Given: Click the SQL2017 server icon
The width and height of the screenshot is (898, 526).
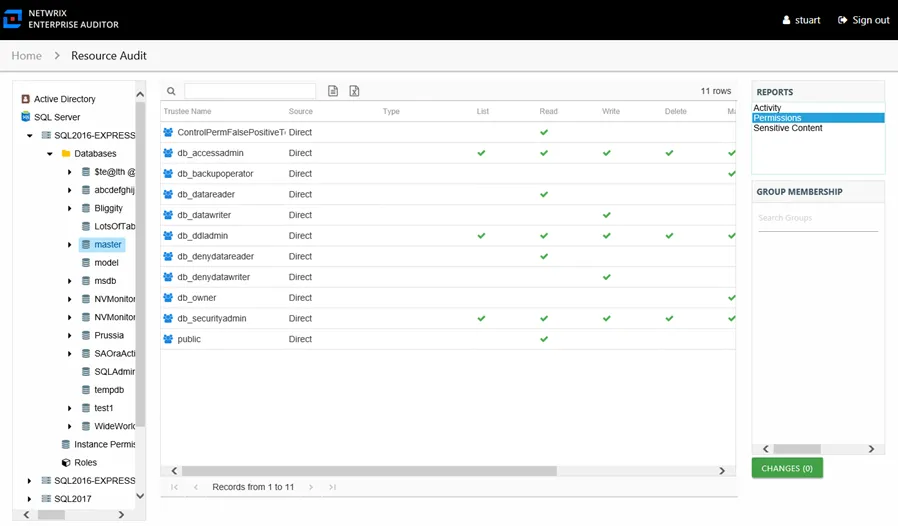Looking at the screenshot, I should 46,498.
